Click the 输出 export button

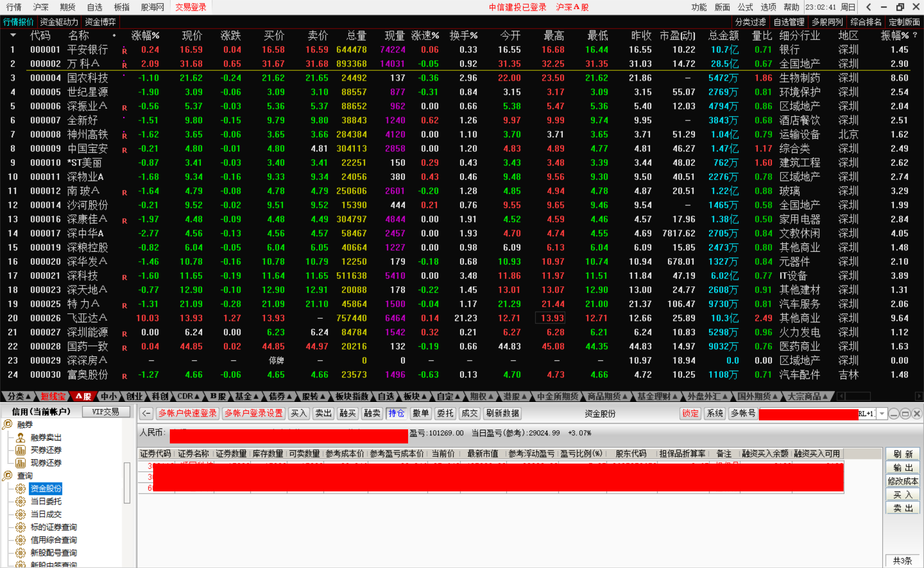pyautogui.click(x=903, y=467)
